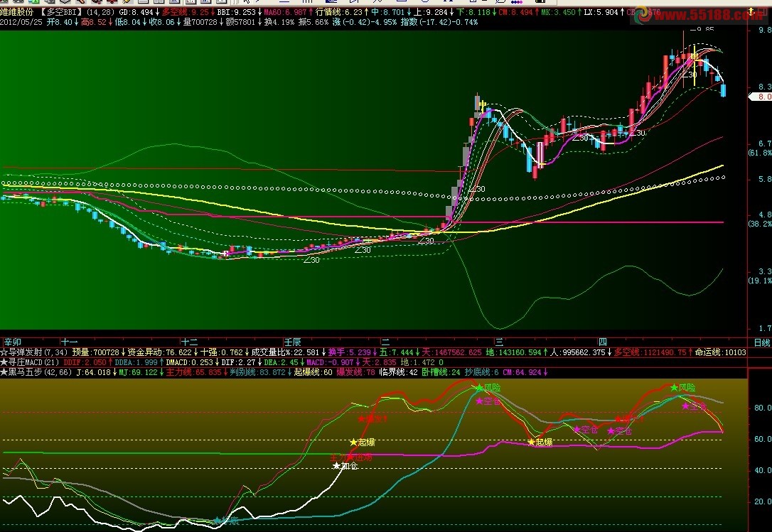Jump to the 壬辰 marker on time axis
This screenshot has height=532, width=772.
coord(292,342)
